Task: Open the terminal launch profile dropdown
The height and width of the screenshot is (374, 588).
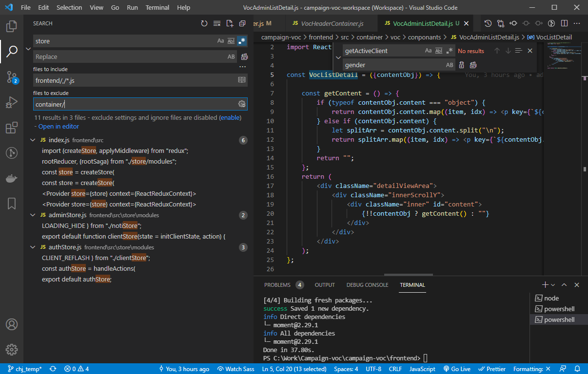Action: pos(553,285)
